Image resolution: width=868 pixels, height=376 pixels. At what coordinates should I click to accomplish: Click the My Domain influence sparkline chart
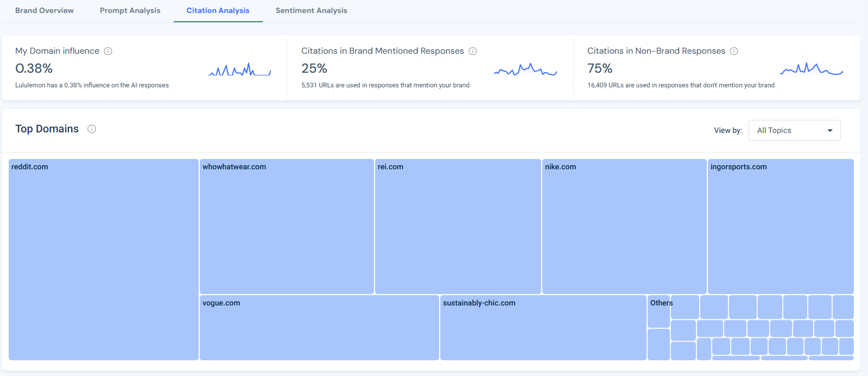tap(239, 70)
